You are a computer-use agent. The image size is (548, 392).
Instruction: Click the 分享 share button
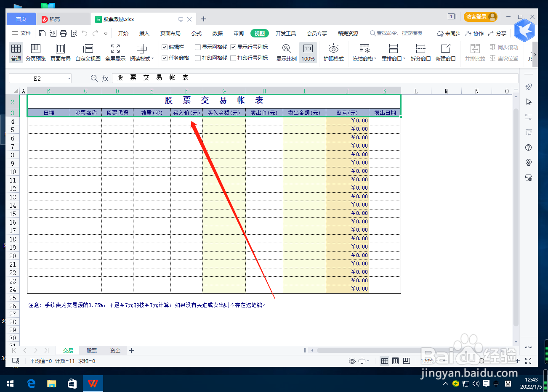498,33
